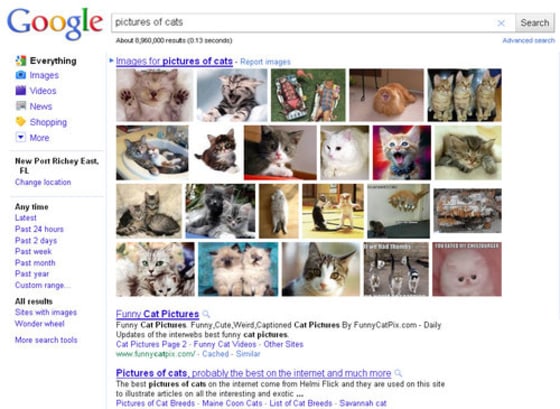Choose Custom range time filter
This screenshot has height=409, width=560.
coord(42,285)
